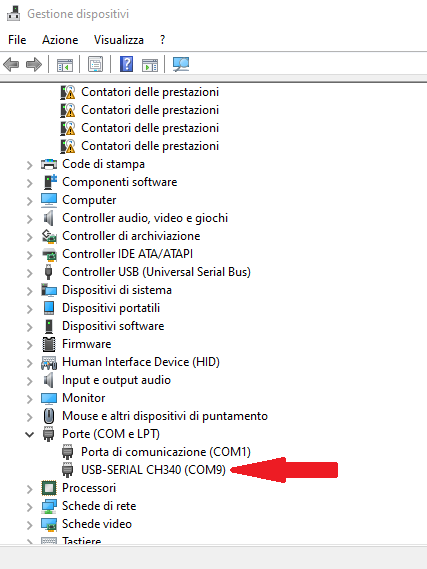Show or hide the console tree icon
The image size is (427, 569).
65,65
